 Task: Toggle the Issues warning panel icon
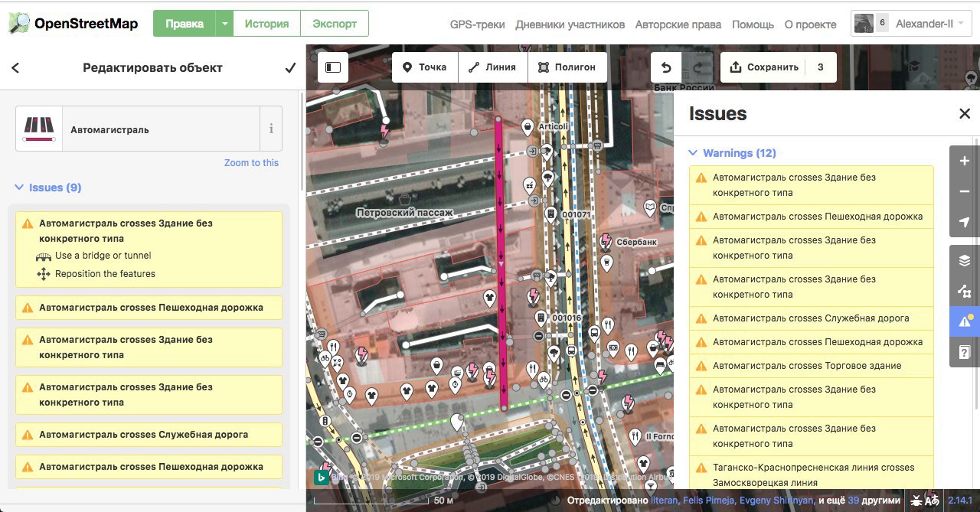pos(965,321)
